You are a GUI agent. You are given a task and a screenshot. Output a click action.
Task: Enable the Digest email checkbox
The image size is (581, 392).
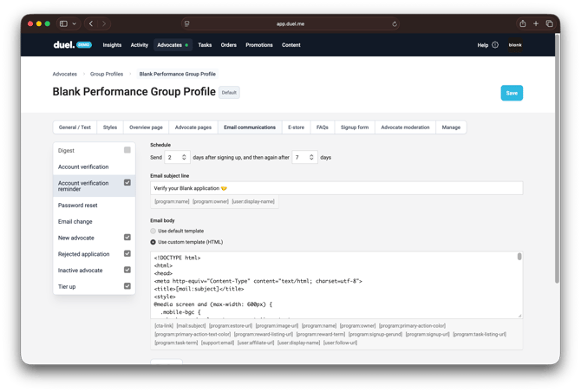pyautogui.click(x=127, y=150)
